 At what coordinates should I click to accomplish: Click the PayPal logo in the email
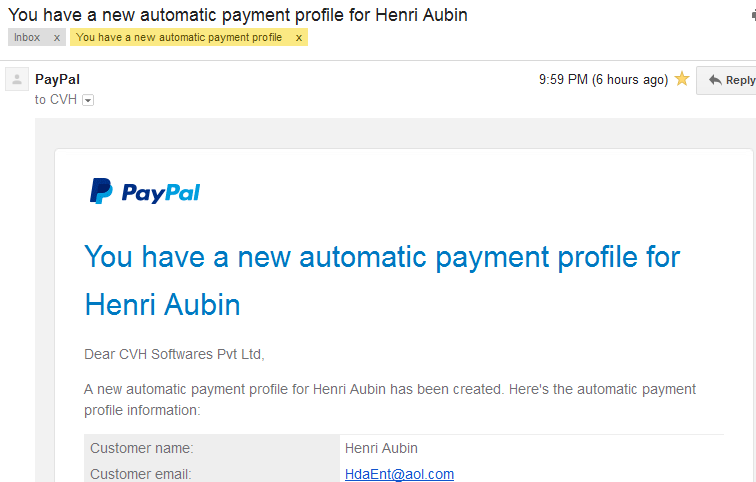coord(145,191)
